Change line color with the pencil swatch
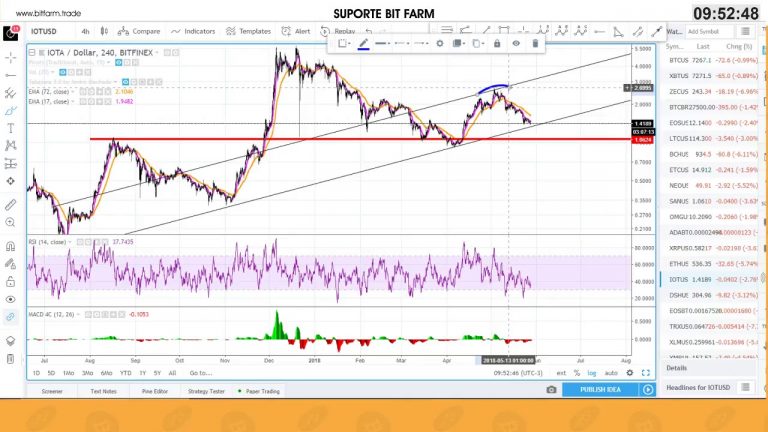This screenshot has height=432, width=768. coord(363,44)
